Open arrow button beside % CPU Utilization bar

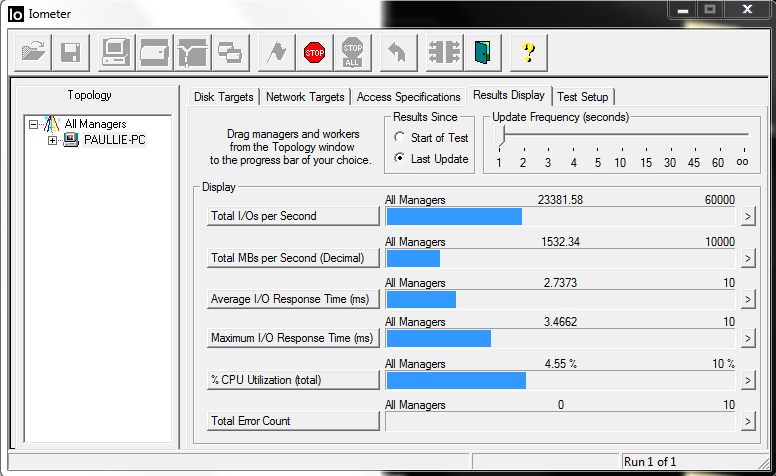tap(747, 381)
